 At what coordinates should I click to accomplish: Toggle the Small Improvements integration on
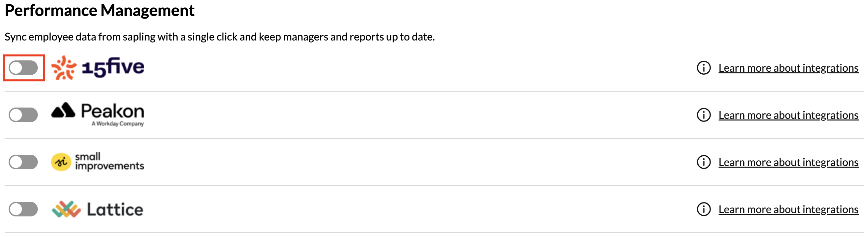point(23,162)
